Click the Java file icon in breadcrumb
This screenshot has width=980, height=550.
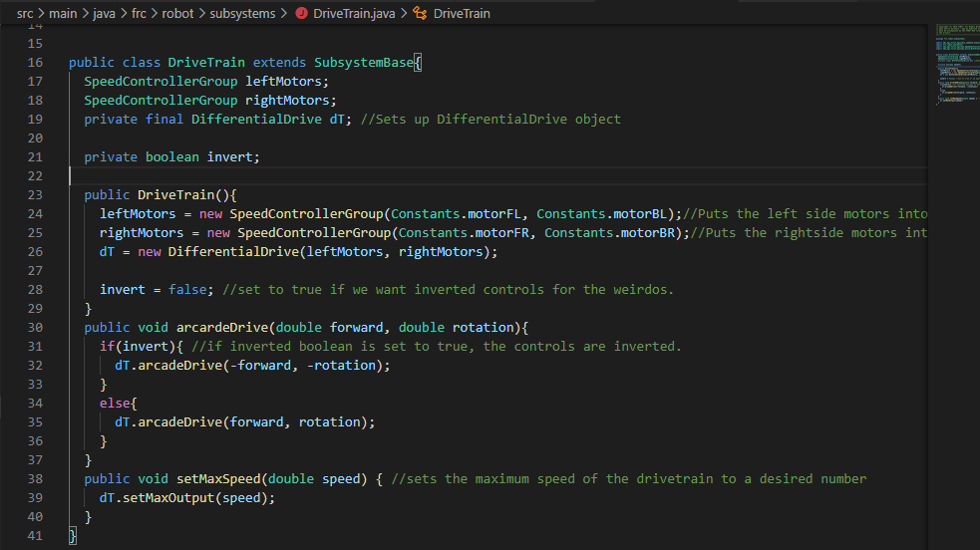coord(301,13)
